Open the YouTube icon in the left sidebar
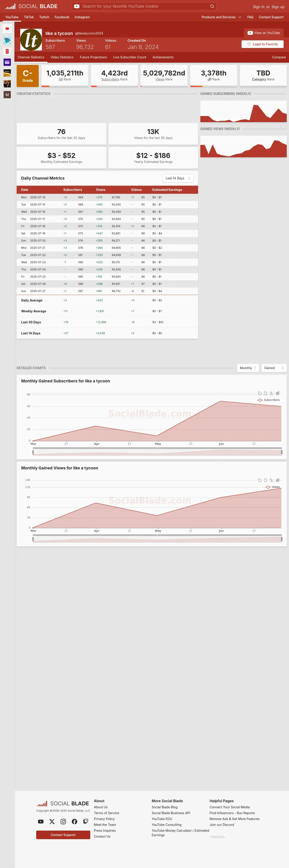This screenshot has height=868, width=289. 7,29
